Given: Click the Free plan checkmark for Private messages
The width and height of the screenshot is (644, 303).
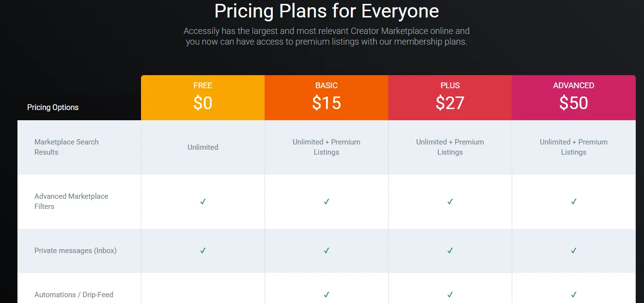Looking at the screenshot, I should pyautogui.click(x=203, y=251).
